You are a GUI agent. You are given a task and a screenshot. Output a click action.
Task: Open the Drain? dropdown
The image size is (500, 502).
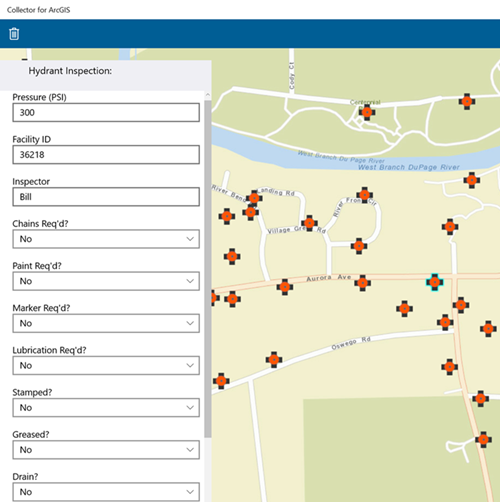coord(106,492)
